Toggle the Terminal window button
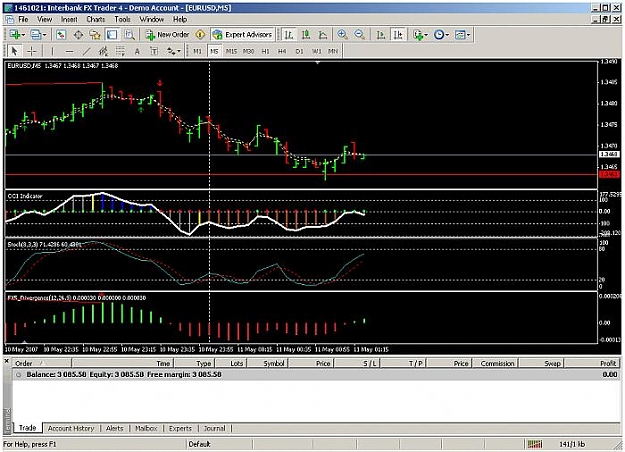 pyautogui.click(x=112, y=35)
